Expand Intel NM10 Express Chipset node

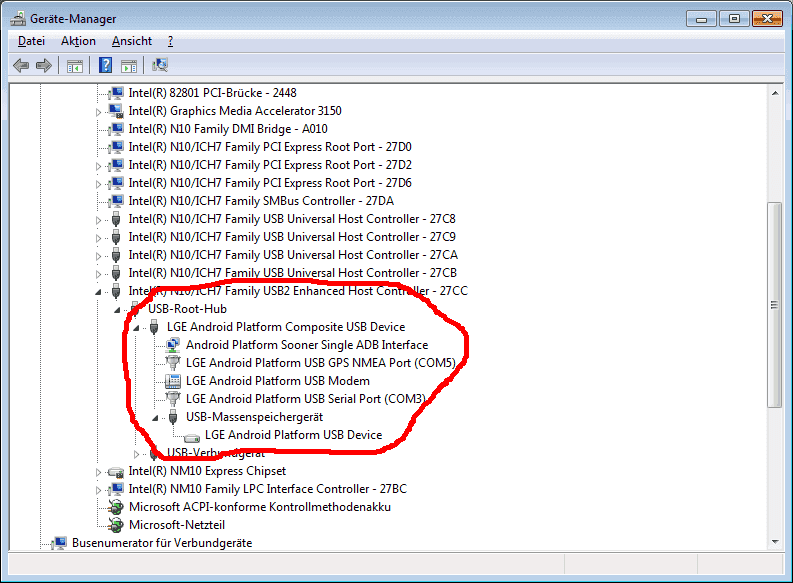99,472
